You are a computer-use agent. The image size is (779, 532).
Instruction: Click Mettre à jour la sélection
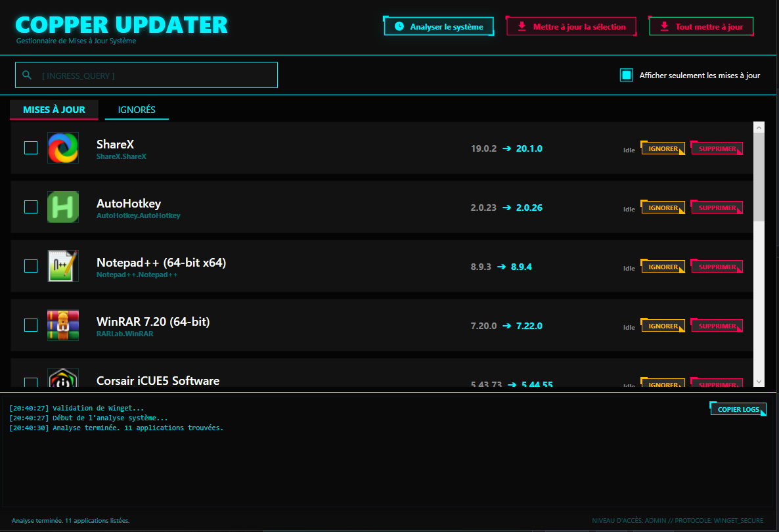pos(571,26)
